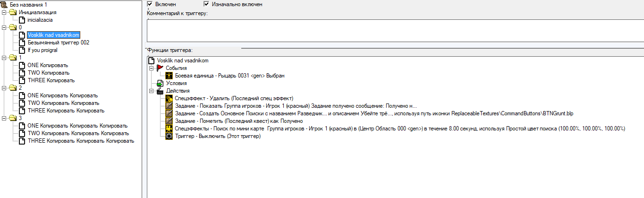This screenshot has height=198, width=644.
Task: Click the folder icon for category 0
Action: point(13,27)
